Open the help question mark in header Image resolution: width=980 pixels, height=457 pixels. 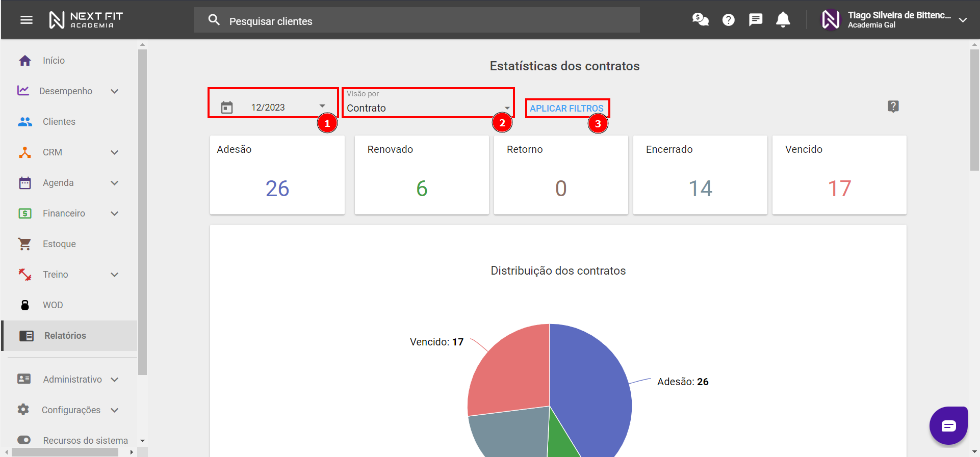pos(729,20)
